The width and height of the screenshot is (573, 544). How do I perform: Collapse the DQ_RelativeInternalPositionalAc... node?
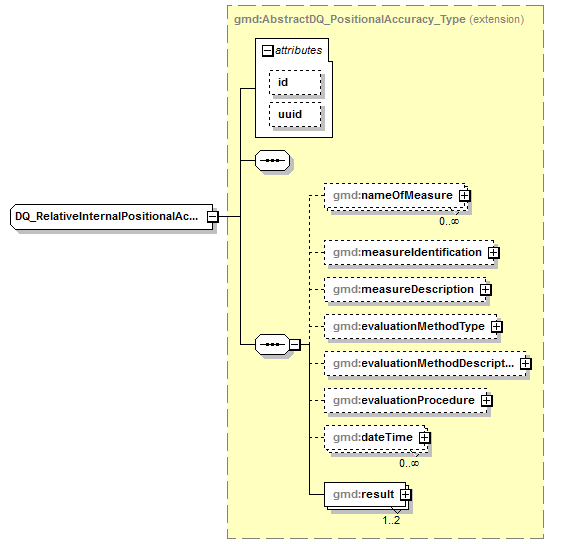[213, 217]
